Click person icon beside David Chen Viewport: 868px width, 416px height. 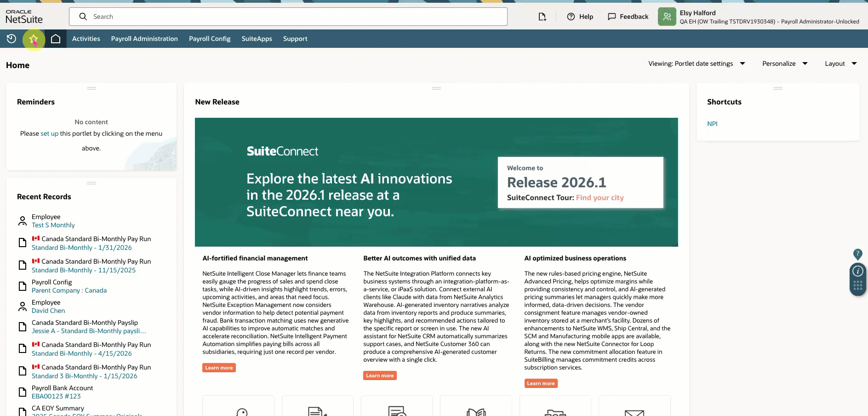pyautogui.click(x=22, y=306)
